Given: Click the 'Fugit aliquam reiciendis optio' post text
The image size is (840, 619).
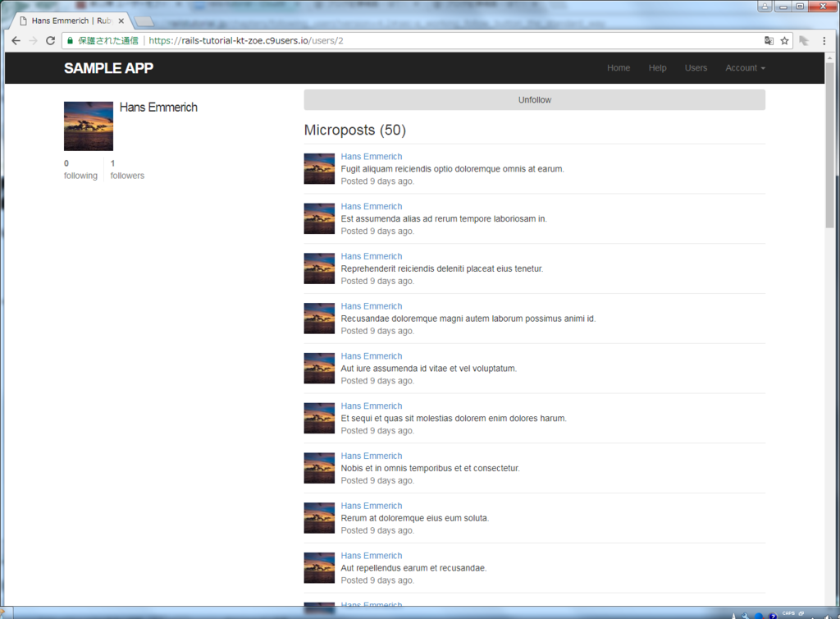Looking at the screenshot, I should [452, 169].
